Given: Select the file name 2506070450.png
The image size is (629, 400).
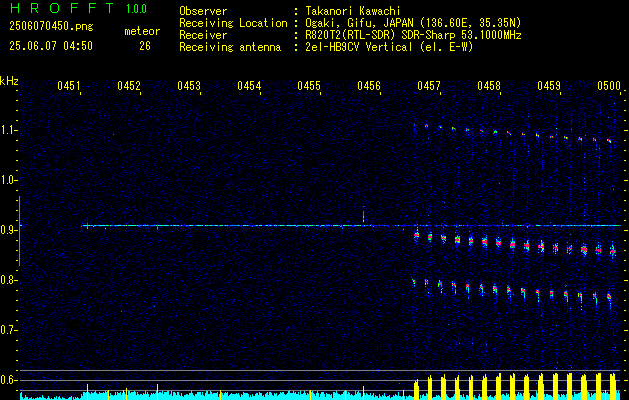Looking at the screenshot, I should [51, 27].
